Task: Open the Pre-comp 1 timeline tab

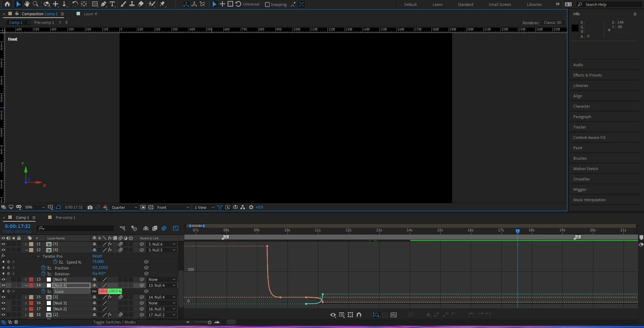Action: point(65,218)
